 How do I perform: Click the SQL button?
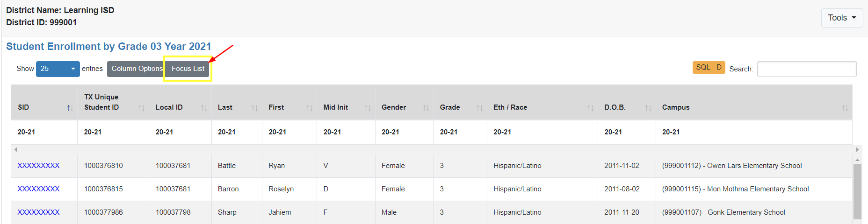point(703,67)
